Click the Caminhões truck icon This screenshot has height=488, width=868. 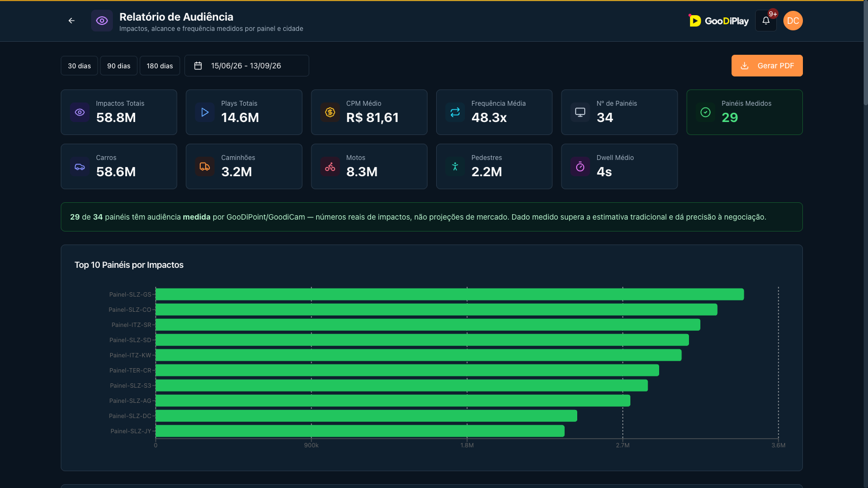click(x=205, y=166)
